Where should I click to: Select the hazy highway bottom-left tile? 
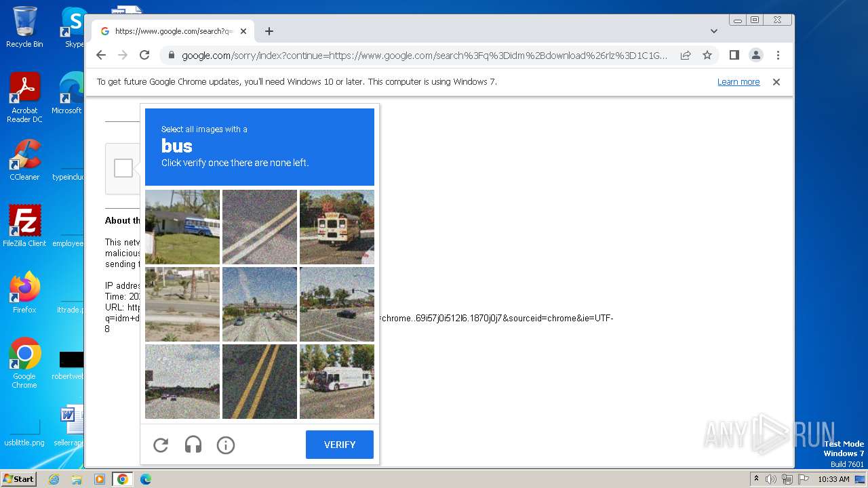pyautogui.click(x=182, y=382)
